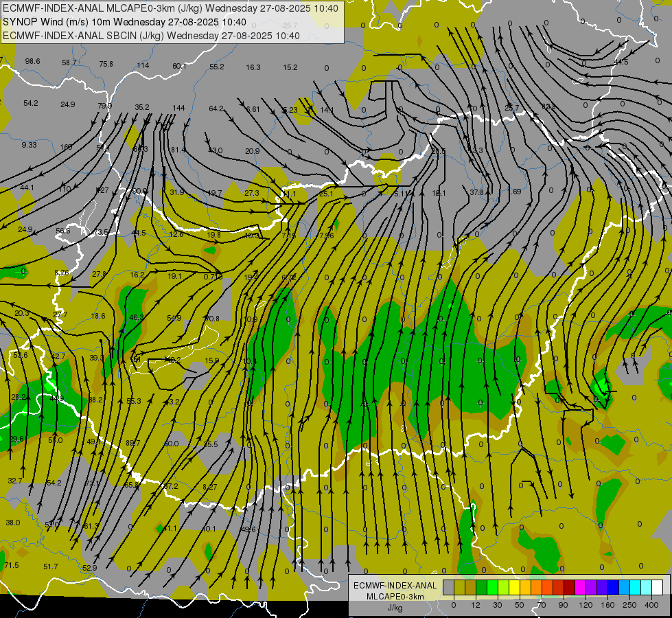This screenshot has width=672, height=618.
Task: Click the map value 75.8
Action: pos(106,64)
